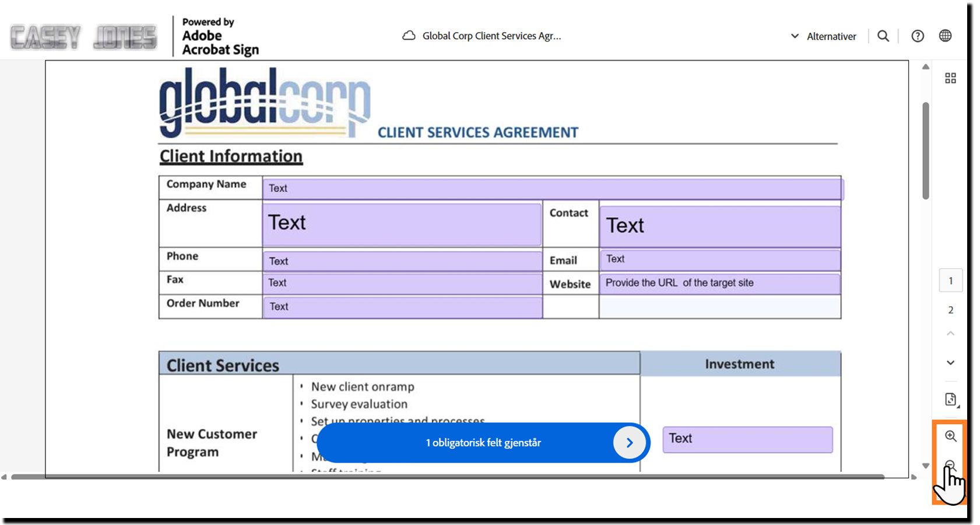This screenshot has height=525, width=980.
Task: Click the "Fax" label
Action: (x=175, y=279)
